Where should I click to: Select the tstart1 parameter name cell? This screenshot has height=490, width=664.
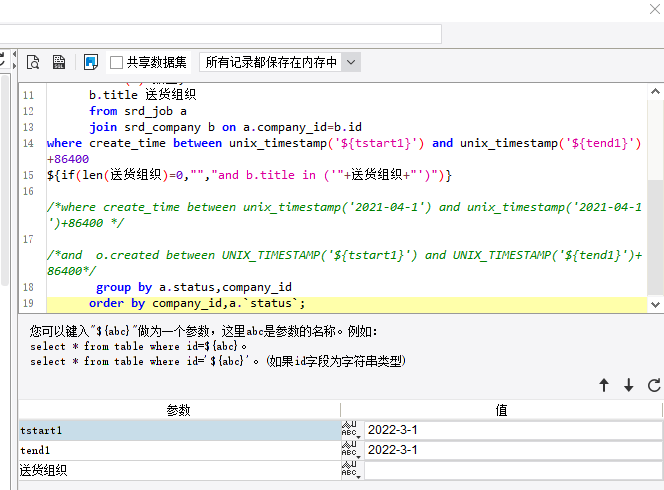[178, 430]
